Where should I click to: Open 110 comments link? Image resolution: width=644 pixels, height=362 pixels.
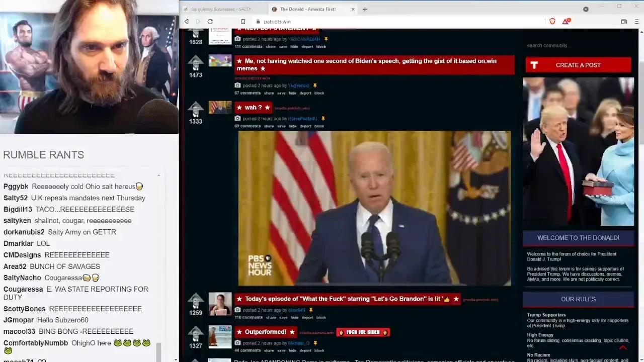pos(249,317)
